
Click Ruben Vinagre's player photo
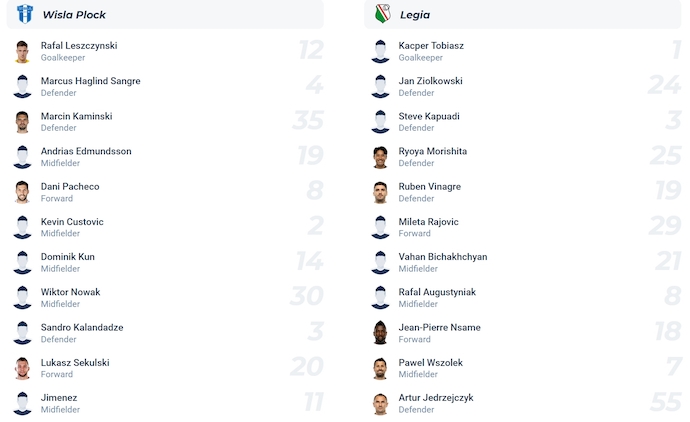pyautogui.click(x=380, y=192)
